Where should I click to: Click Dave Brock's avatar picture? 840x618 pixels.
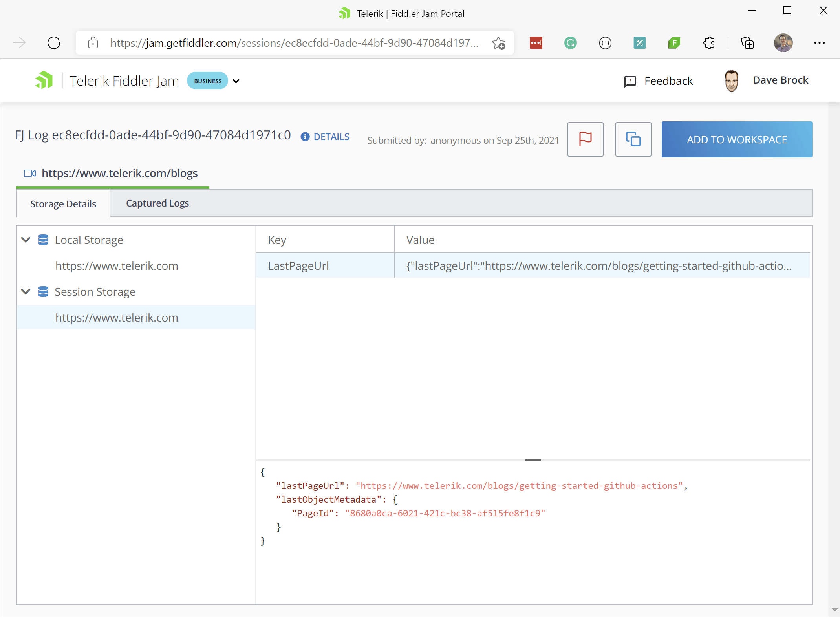point(731,81)
